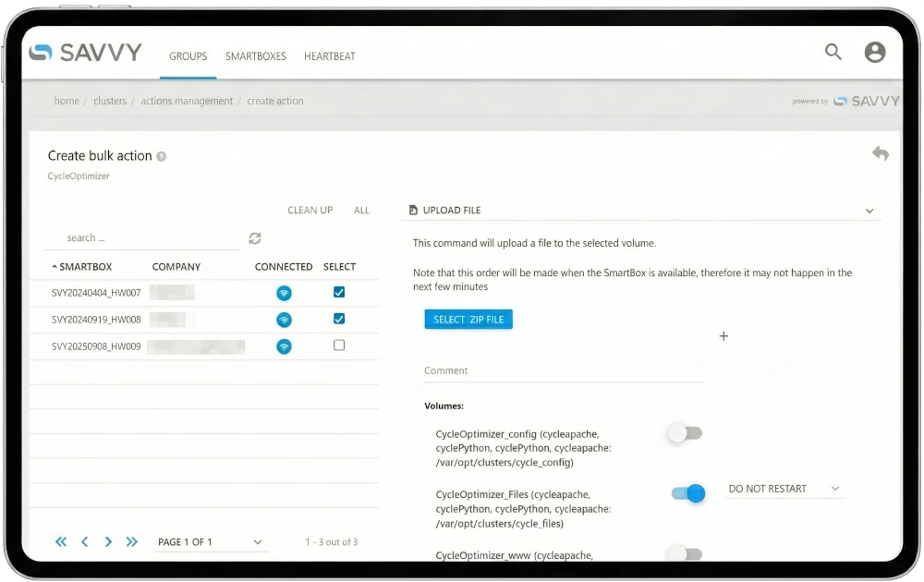
Task: Open the PAGE 1 OF 1 dropdown
Action: coord(210,542)
